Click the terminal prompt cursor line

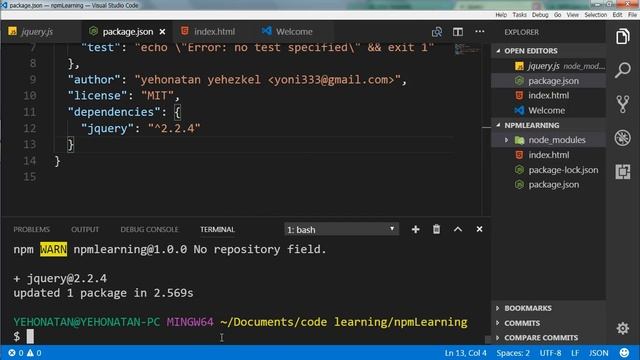[x=30, y=337]
